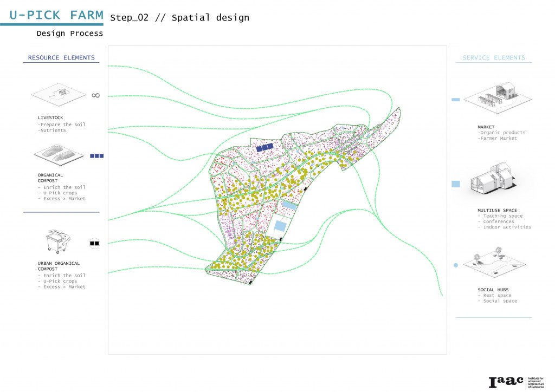Click the 'Step_02 // Spatial design' text
555x392 pixels.
[179, 18]
